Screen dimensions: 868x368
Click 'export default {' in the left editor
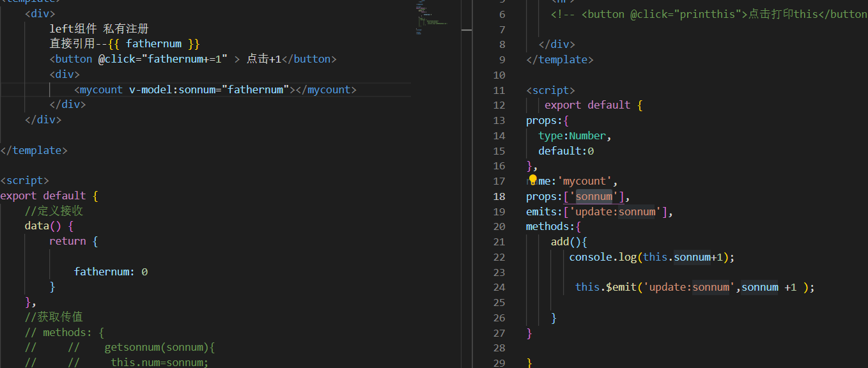coord(49,195)
